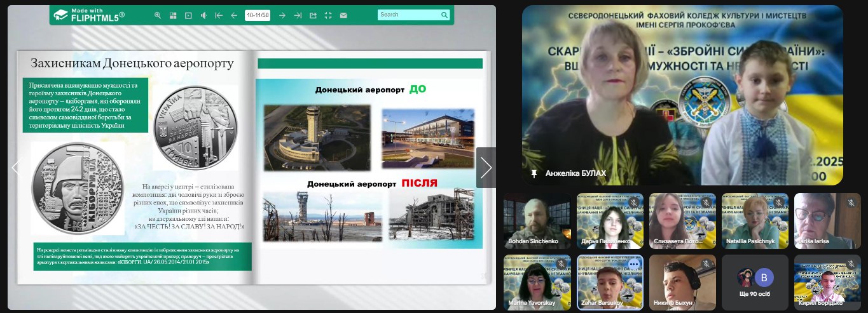Select Bohdan Sinchenko's video thumbnail
The height and width of the screenshot is (313, 868).
(x=537, y=220)
